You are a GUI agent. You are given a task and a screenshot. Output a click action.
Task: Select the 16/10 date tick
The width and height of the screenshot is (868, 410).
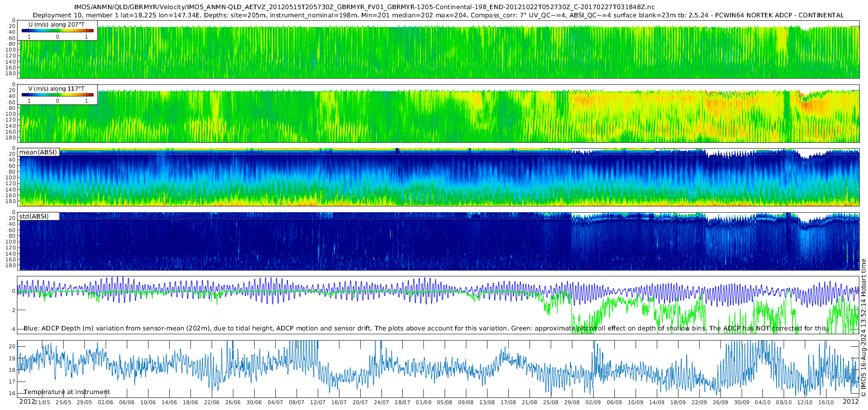pos(826,402)
